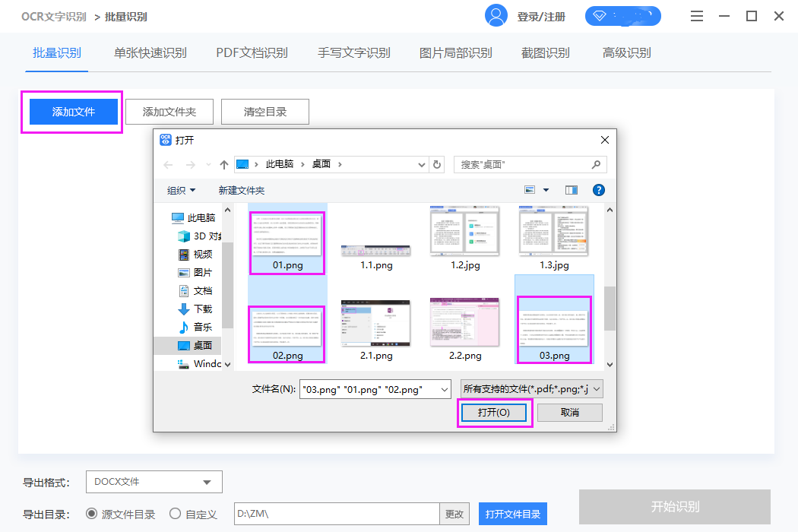Click the file list vertical scrollbar thumb
This screenshot has width=798, height=532.
pyautogui.click(x=610, y=308)
